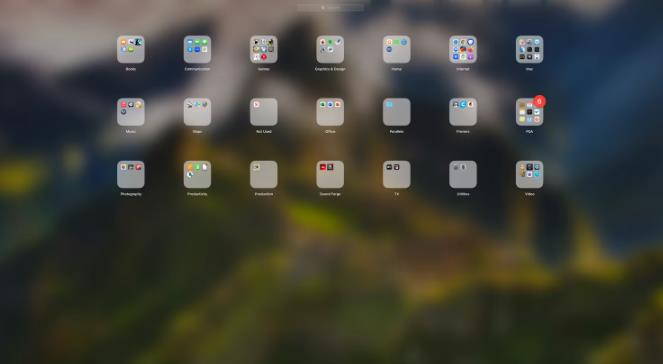The width and height of the screenshot is (663, 364).
Task: Open the folder with the red badge
Action: click(x=529, y=112)
